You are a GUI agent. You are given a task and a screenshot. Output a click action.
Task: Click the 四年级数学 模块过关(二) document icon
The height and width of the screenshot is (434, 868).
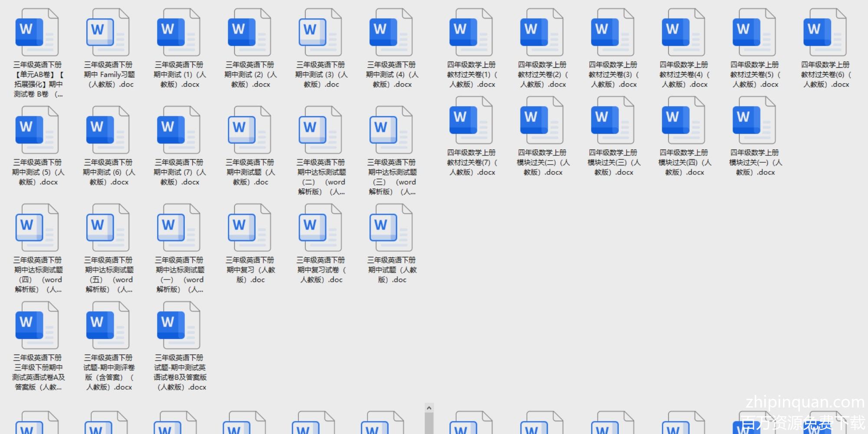pyautogui.click(x=542, y=120)
